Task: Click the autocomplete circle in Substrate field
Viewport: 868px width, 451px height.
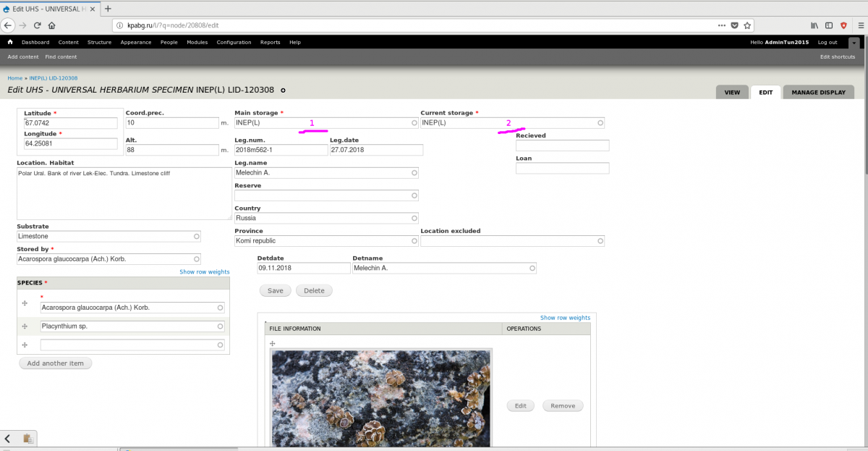Action: click(197, 237)
